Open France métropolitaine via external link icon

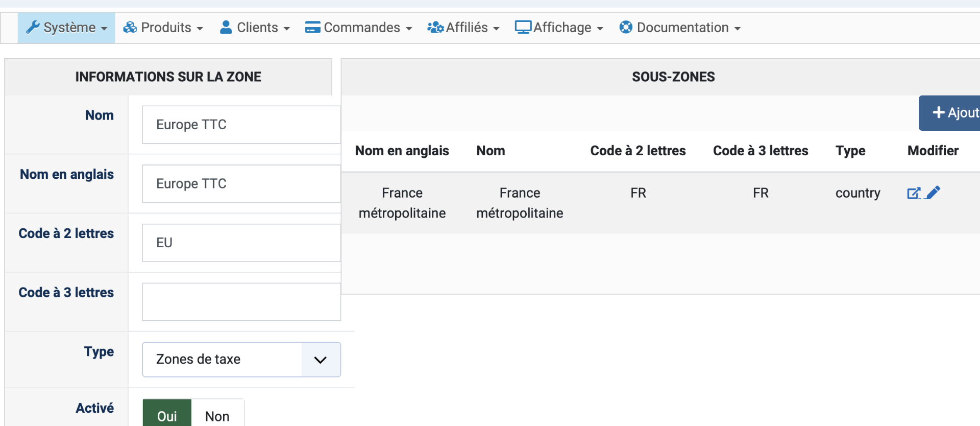[x=914, y=193]
